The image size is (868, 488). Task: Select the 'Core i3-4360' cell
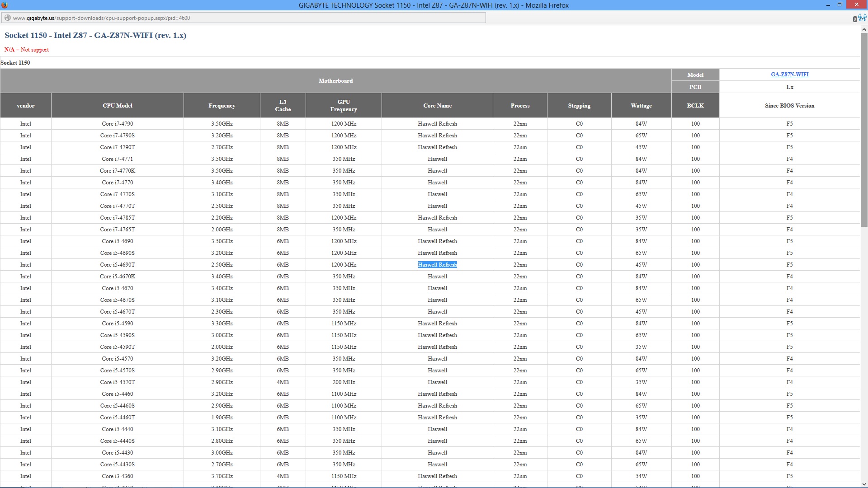point(118,476)
